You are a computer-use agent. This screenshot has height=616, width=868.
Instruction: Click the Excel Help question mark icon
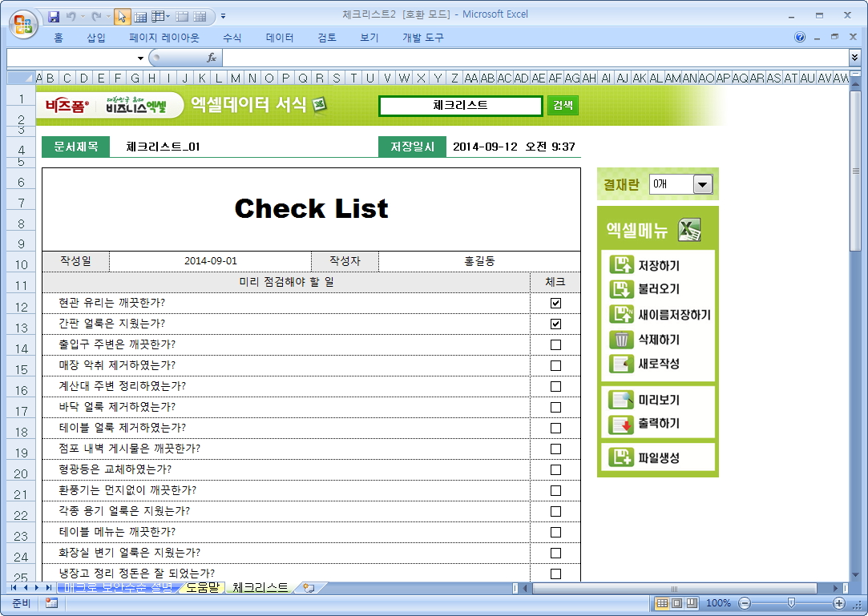[x=800, y=37]
